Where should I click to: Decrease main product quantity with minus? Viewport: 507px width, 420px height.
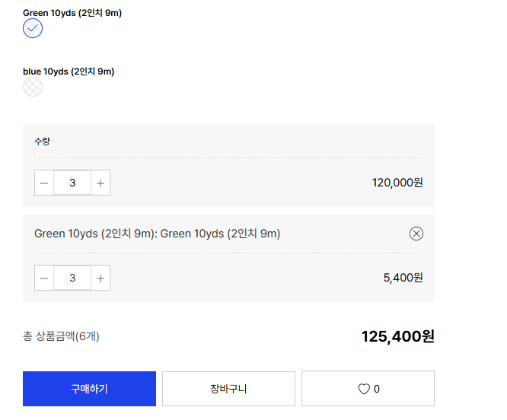(x=44, y=183)
